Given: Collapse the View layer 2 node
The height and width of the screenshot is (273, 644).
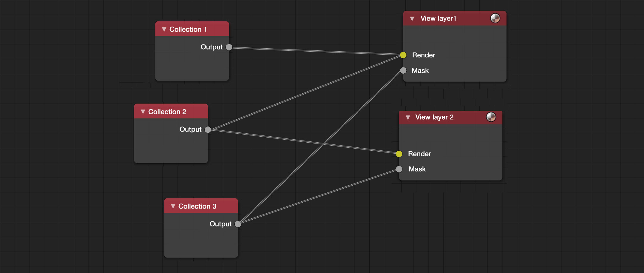Looking at the screenshot, I should tap(408, 117).
